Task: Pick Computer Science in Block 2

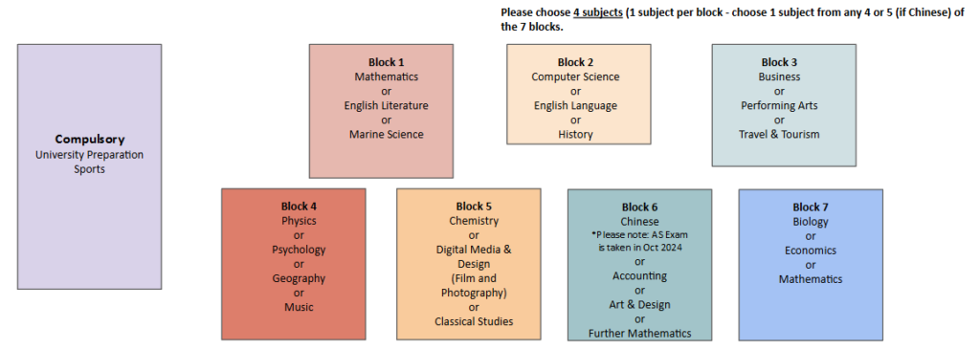Action: click(575, 76)
